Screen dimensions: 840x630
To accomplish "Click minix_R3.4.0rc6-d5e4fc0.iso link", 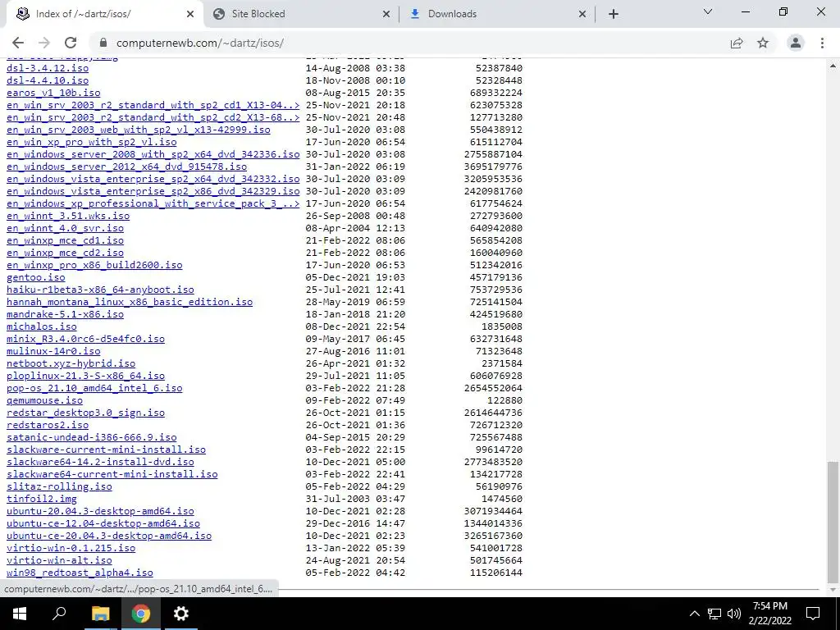I will (85, 339).
